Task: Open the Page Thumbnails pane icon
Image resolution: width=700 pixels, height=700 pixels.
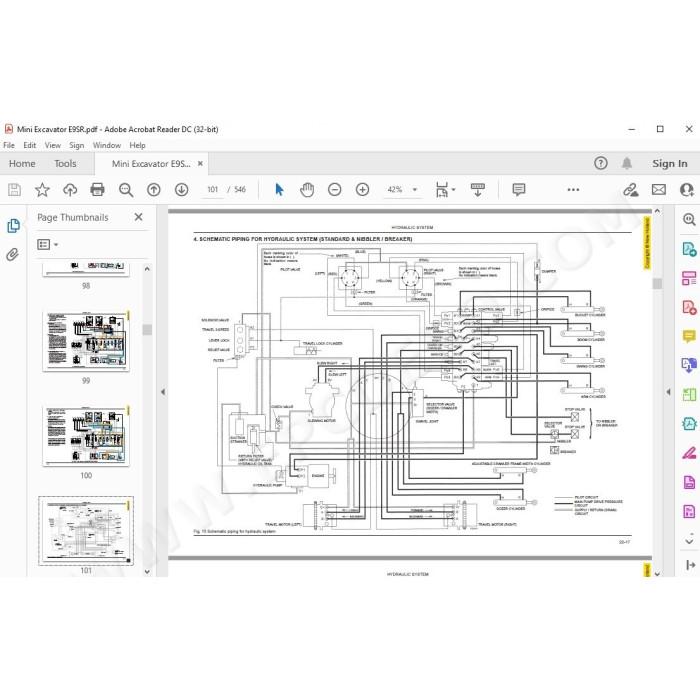Action: [13, 226]
